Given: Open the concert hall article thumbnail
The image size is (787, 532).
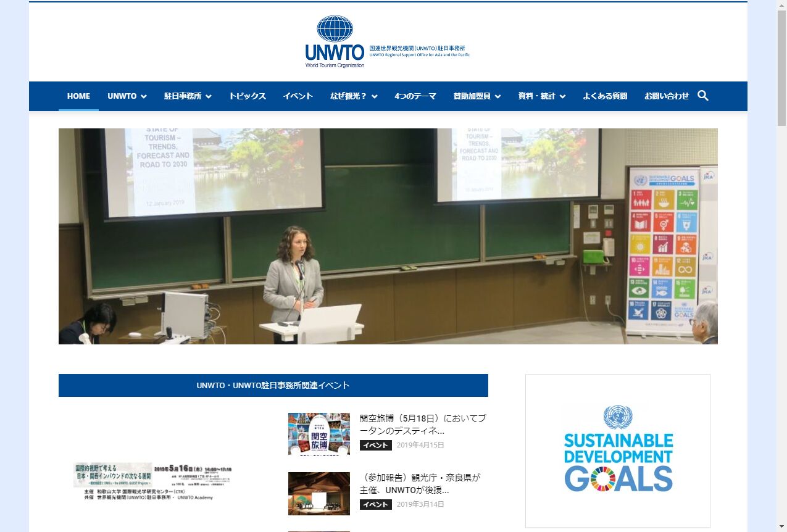Looking at the screenshot, I should (x=319, y=493).
